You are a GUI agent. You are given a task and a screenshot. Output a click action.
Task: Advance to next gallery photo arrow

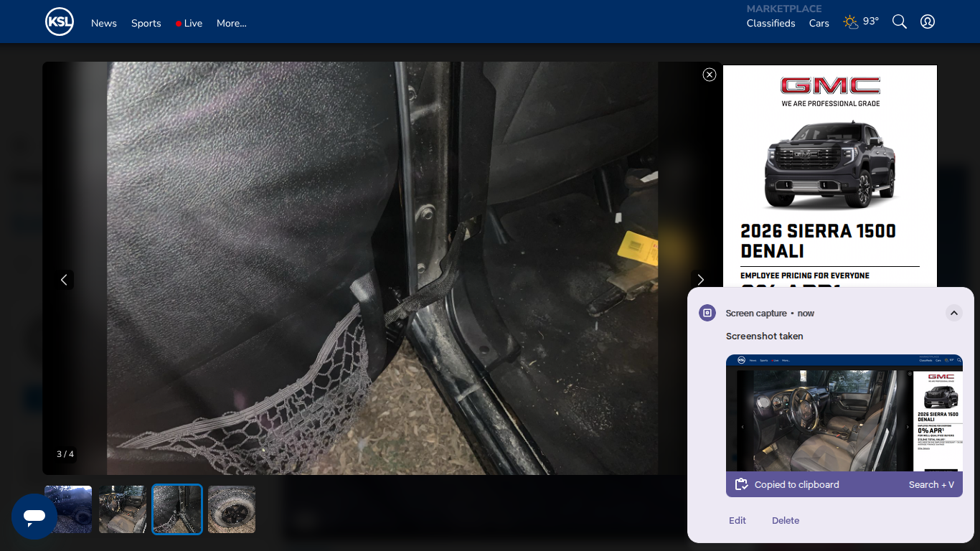tap(700, 280)
